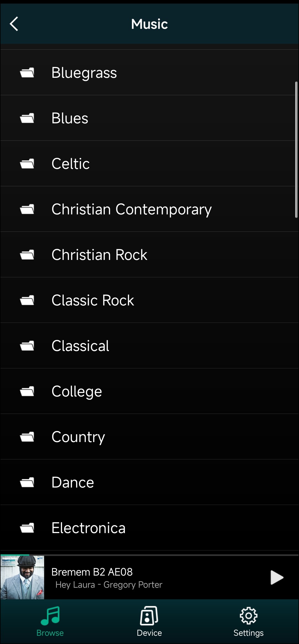Open the Blues genre
The height and width of the screenshot is (644, 299).
(x=70, y=118)
